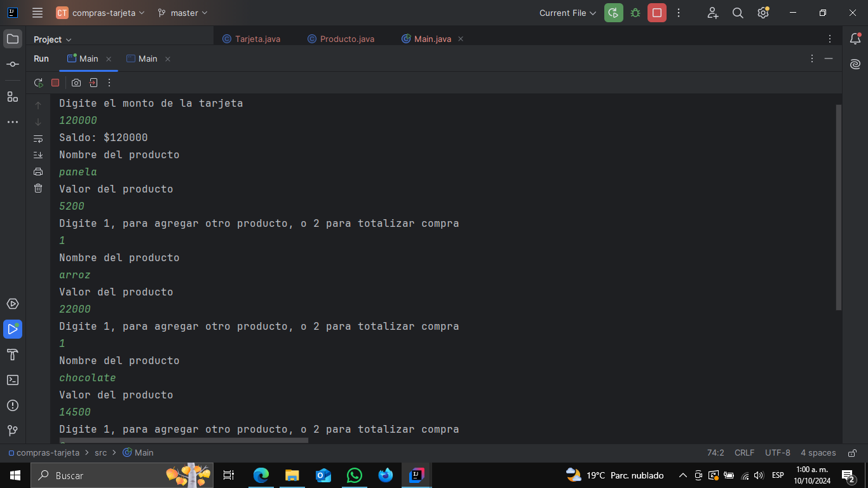Viewport: 868px width, 488px height.
Task: Open AI Assistant spiral icon
Action: [855, 64]
